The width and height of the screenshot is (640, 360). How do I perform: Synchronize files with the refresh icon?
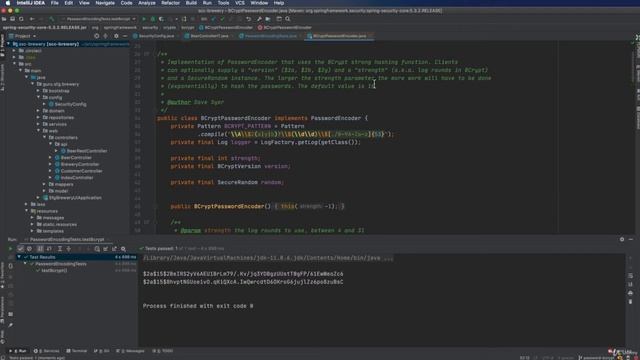coord(21,19)
